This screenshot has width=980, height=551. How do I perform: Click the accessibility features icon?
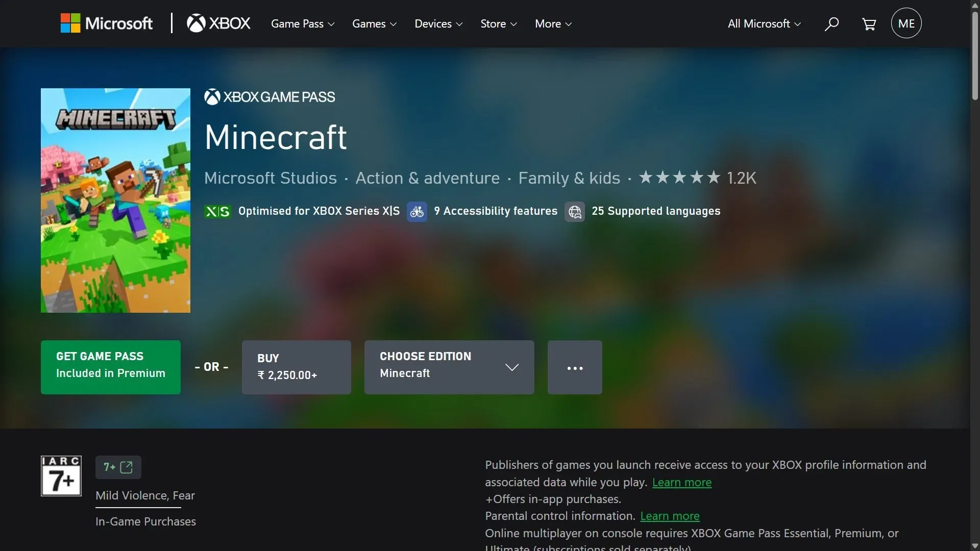point(417,211)
